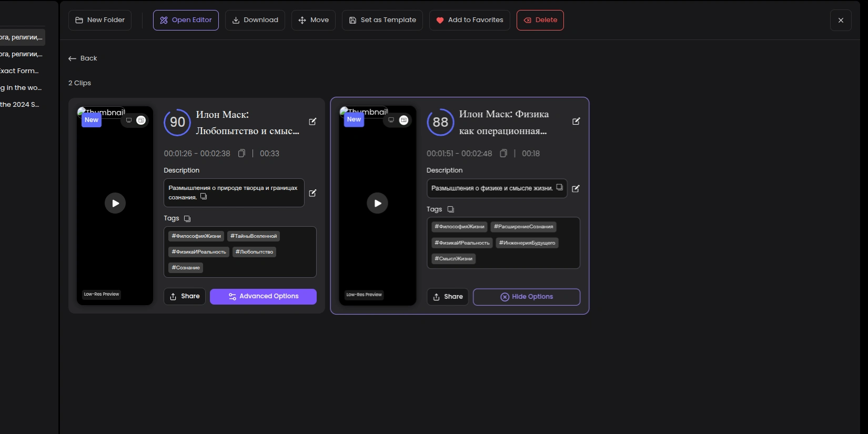Select tag #Любопытство

254,252
